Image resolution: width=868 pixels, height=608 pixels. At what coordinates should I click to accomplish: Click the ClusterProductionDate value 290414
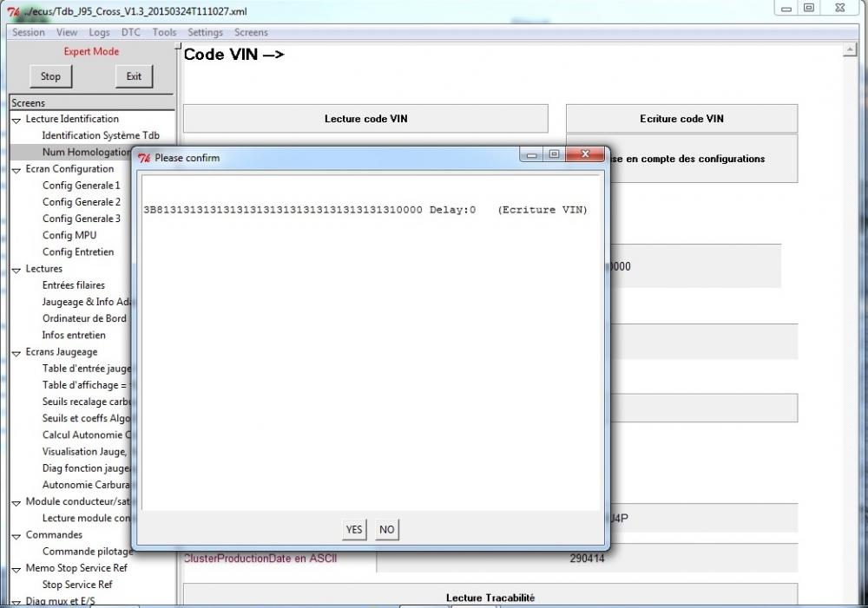(x=587, y=559)
